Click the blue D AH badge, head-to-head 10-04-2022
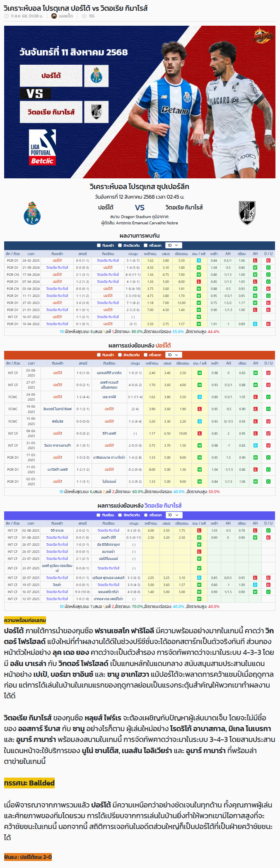Screen dimensions: 280x868 point(255,324)
